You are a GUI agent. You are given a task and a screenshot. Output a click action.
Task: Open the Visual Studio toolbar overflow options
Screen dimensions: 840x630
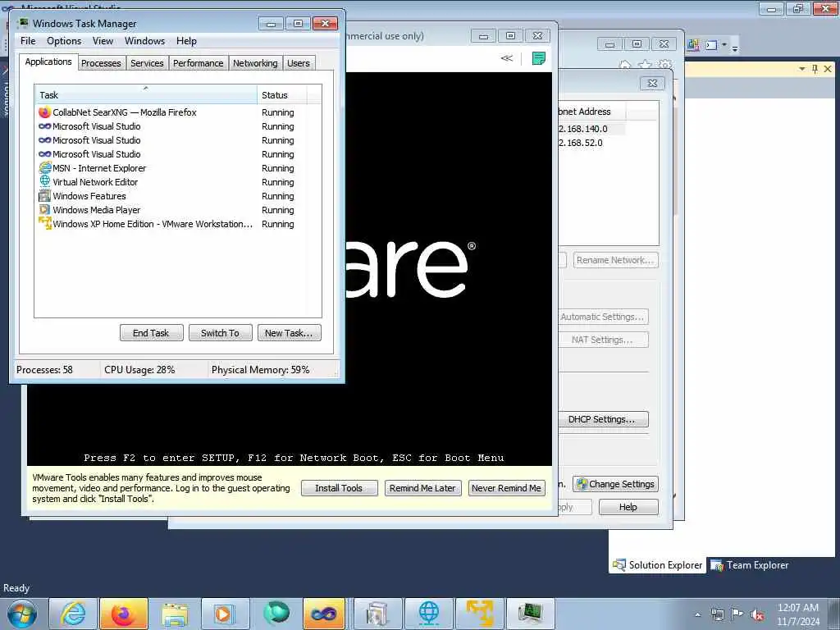pos(735,48)
